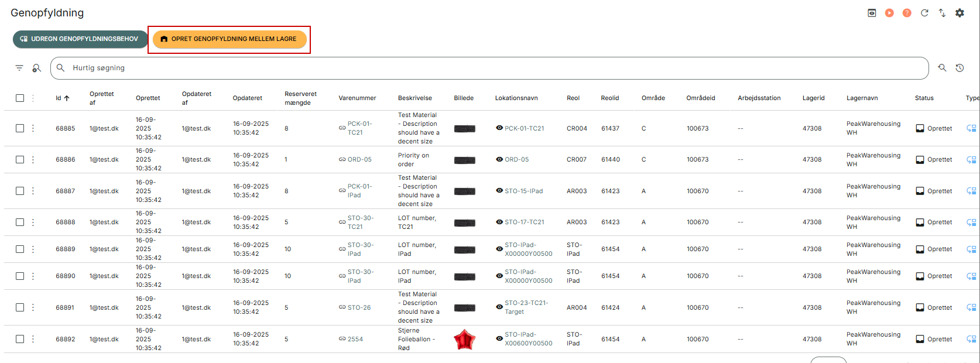
Task: Click the eye icon beside ORD-05 location
Action: (499, 159)
